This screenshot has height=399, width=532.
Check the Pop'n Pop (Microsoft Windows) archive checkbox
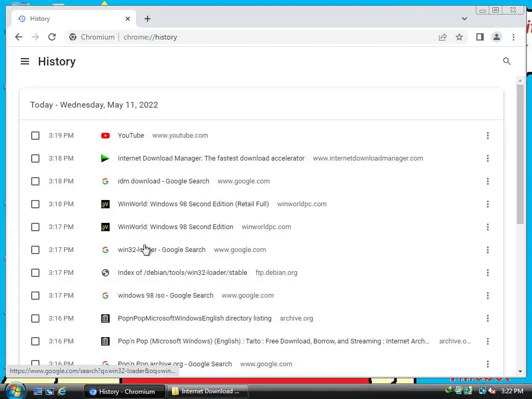click(x=35, y=341)
